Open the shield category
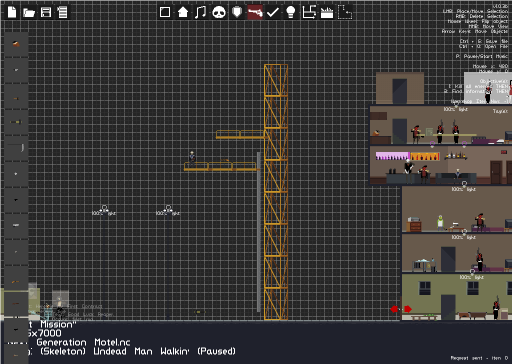The width and height of the screenshot is (512, 364). pyautogui.click(x=237, y=12)
